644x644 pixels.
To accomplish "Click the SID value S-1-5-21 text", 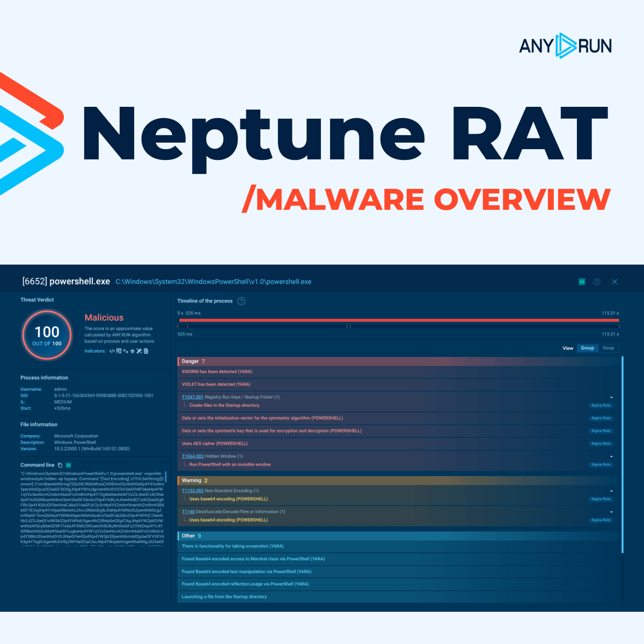I will (x=104, y=396).
